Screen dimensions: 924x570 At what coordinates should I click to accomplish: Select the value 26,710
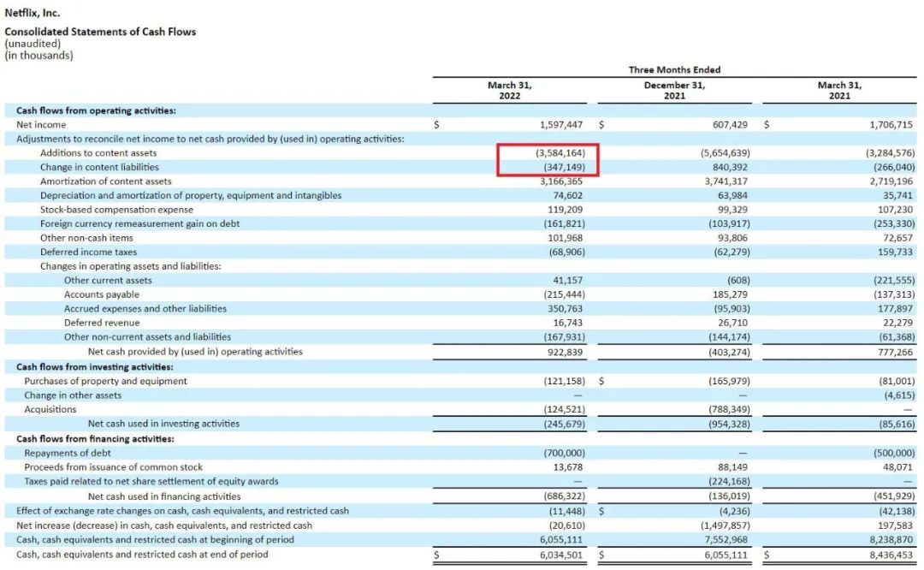tap(732, 323)
